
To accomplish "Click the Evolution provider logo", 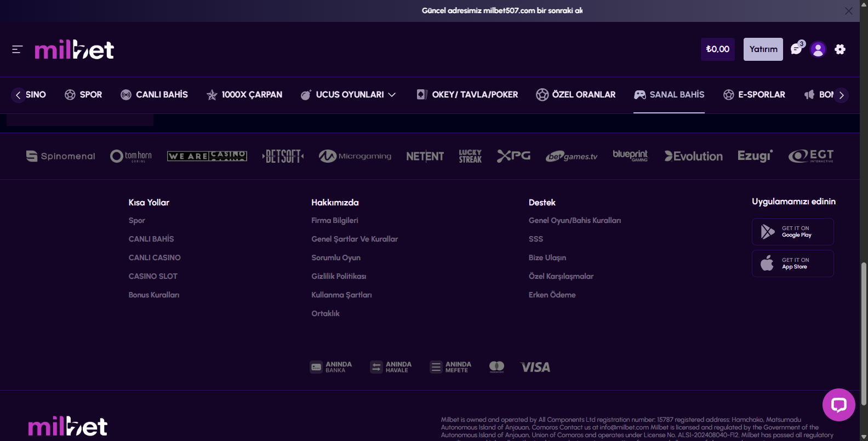I will click(x=694, y=156).
